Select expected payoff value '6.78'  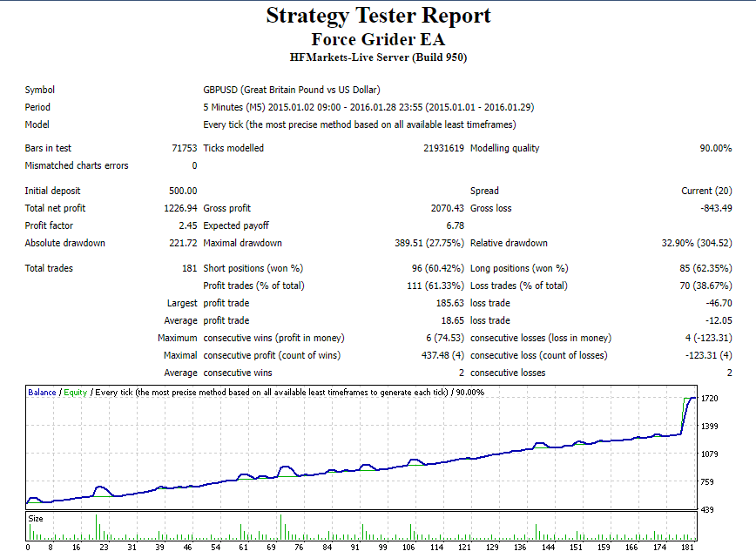coord(456,226)
